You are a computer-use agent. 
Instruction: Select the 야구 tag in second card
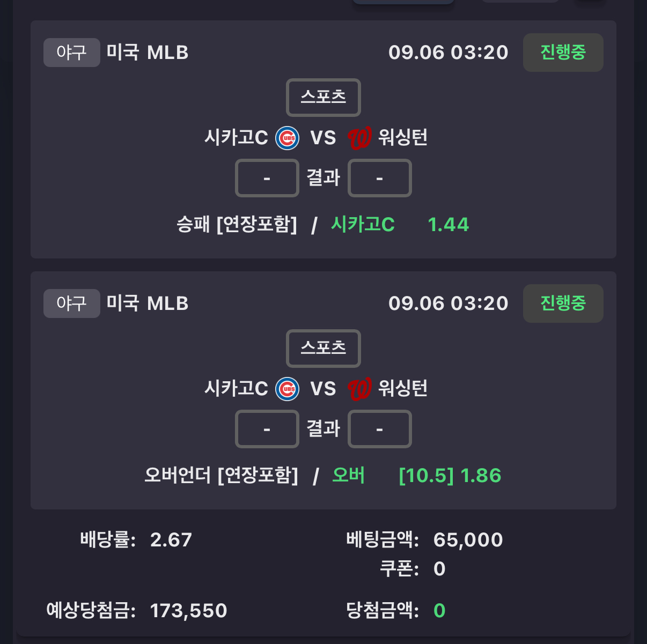[72, 304]
